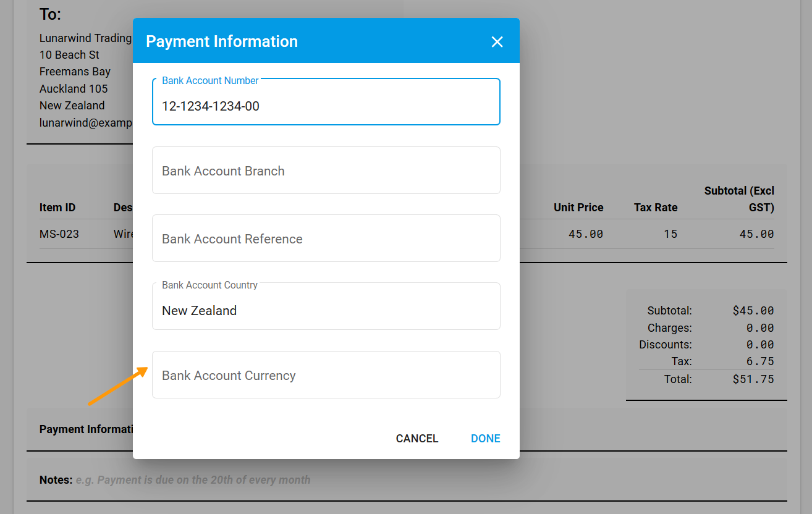Change the country from New Zealand
The image size is (812, 514).
(199, 310)
